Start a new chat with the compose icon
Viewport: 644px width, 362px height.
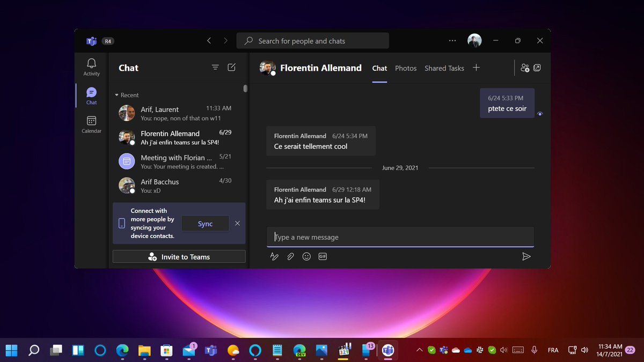pyautogui.click(x=231, y=68)
